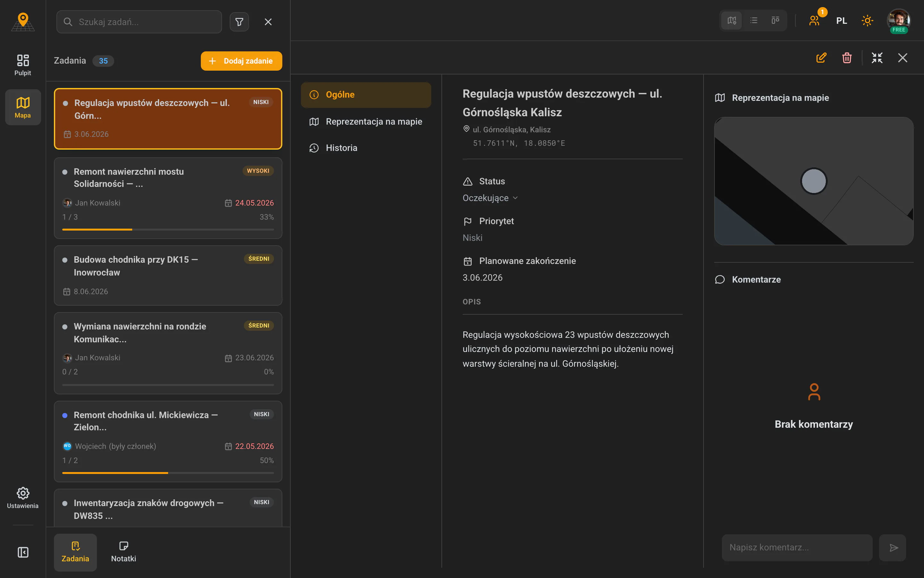Open Reprezentacja na mapie tab
The image size is (924, 578).
366,122
